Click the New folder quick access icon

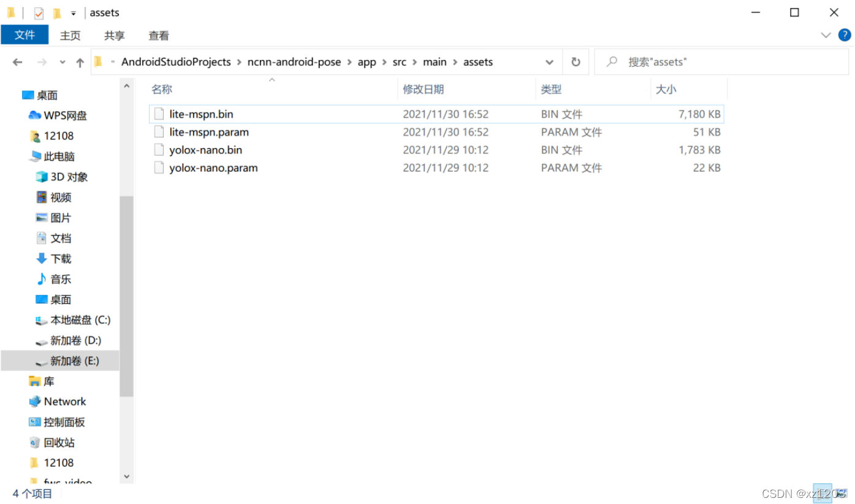56,13
